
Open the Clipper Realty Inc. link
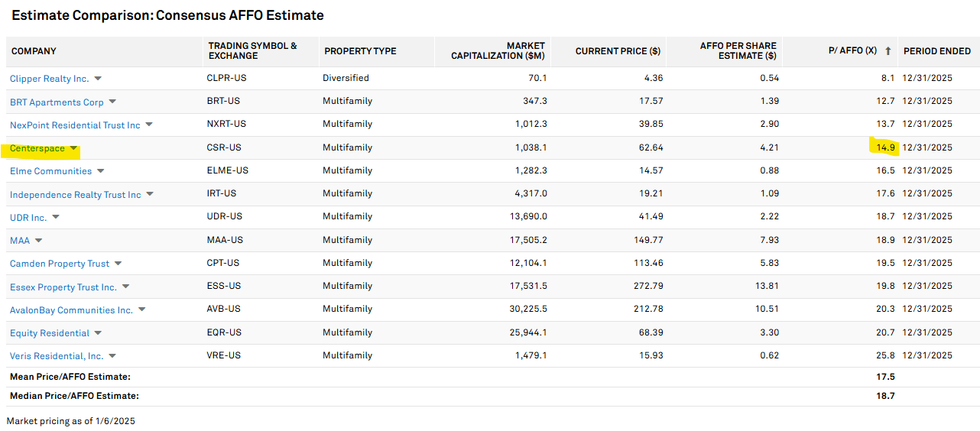50,79
